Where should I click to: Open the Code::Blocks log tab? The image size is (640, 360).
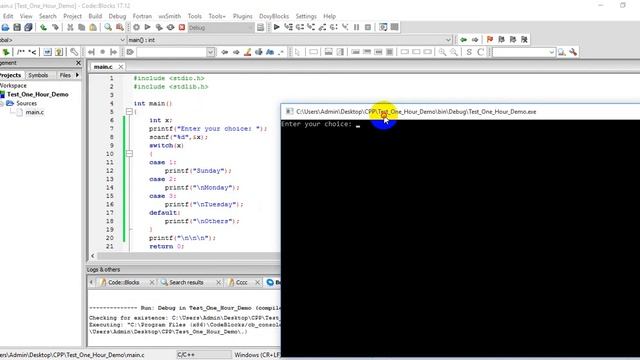point(124,282)
